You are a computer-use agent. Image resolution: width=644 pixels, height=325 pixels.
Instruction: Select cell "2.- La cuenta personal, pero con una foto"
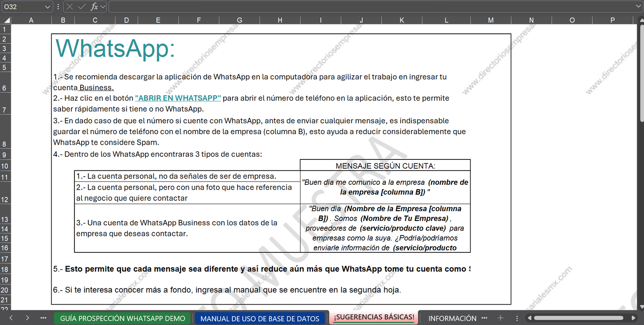(187, 193)
